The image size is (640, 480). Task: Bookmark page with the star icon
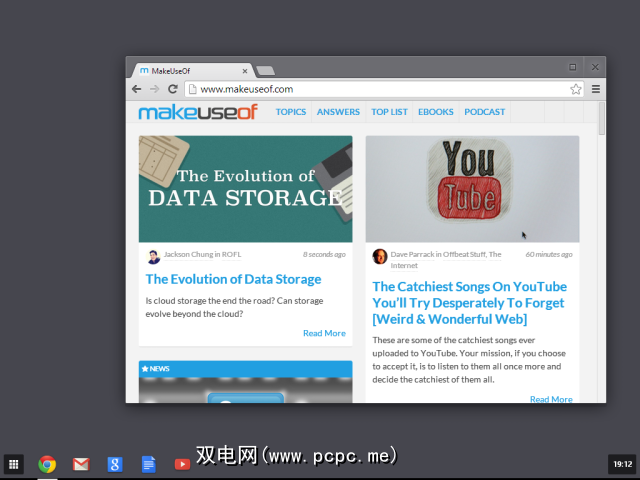(x=576, y=89)
